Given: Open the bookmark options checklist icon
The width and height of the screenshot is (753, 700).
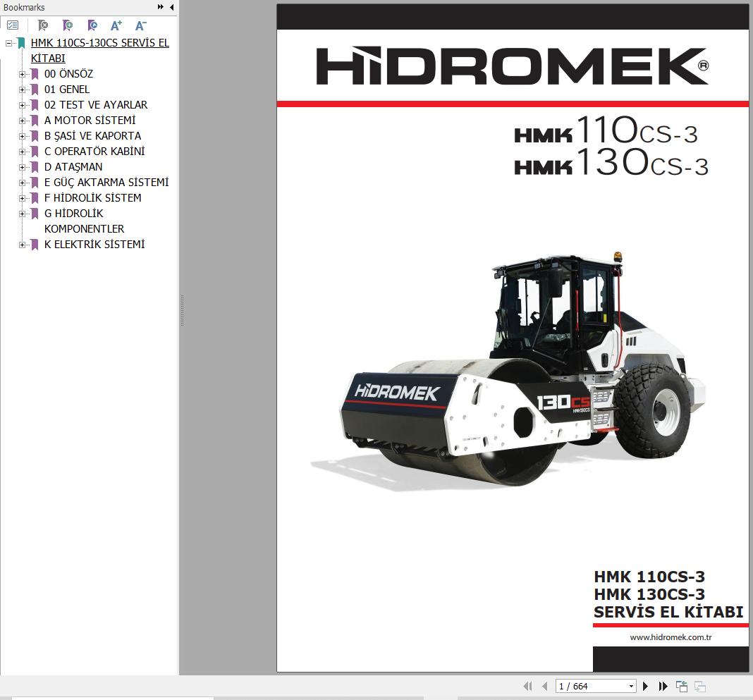Looking at the screenshot, I should [x=13, y=25].
